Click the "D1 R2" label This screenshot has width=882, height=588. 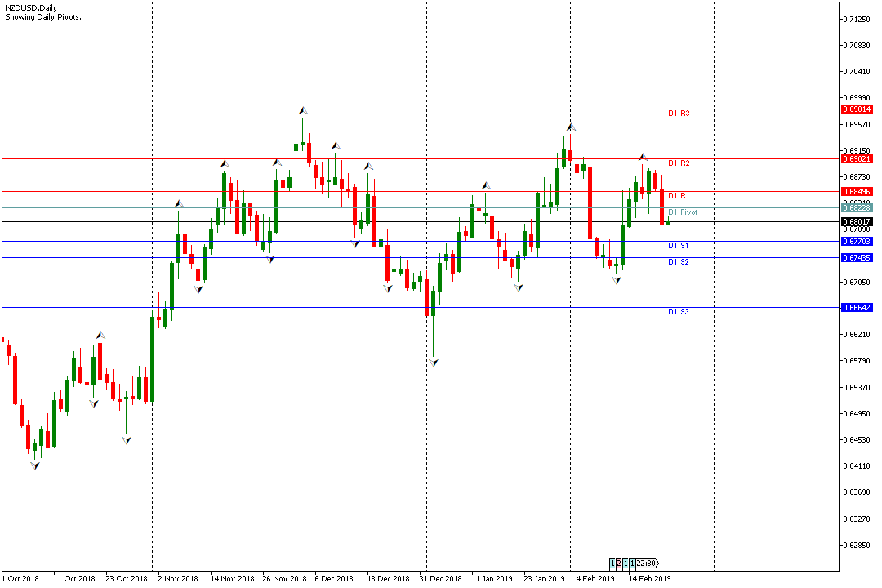[679, 163]
